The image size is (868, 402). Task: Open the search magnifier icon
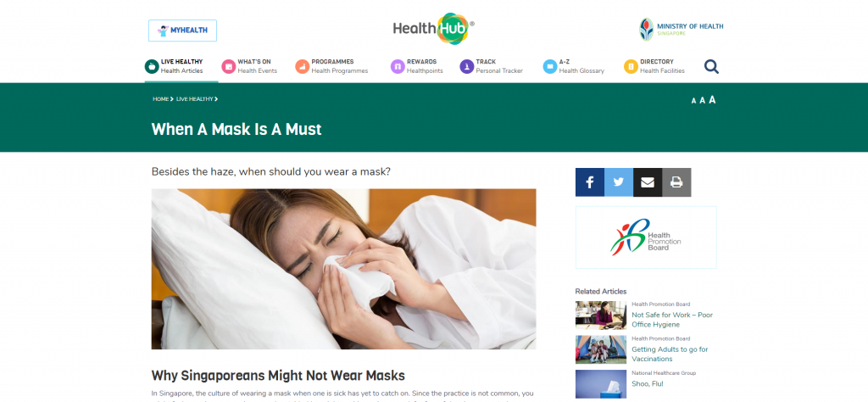pyautogui.click(x=711, y=67)
